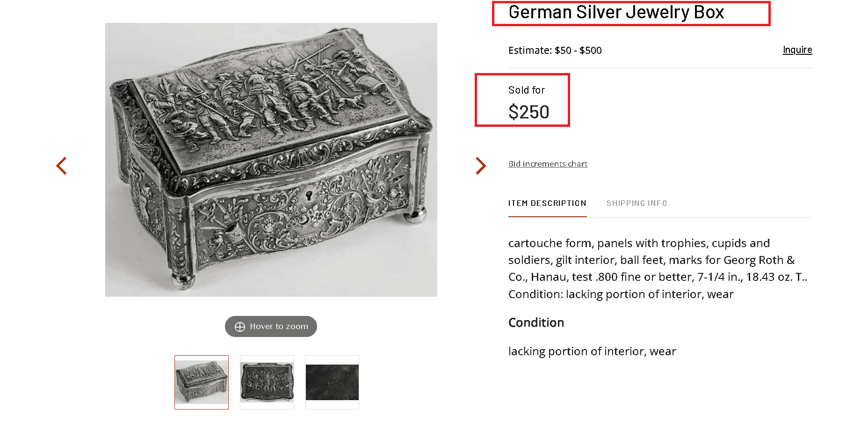Open the Bid increments chart
868x439 pixels.
[x=548, y=163]
